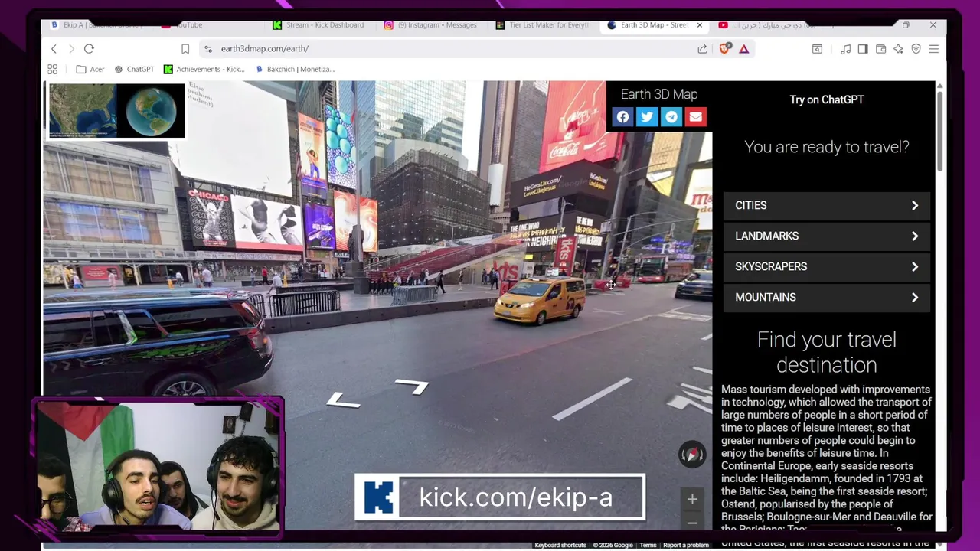Click 'Find your travel destination' heading

tap(827, 352)
